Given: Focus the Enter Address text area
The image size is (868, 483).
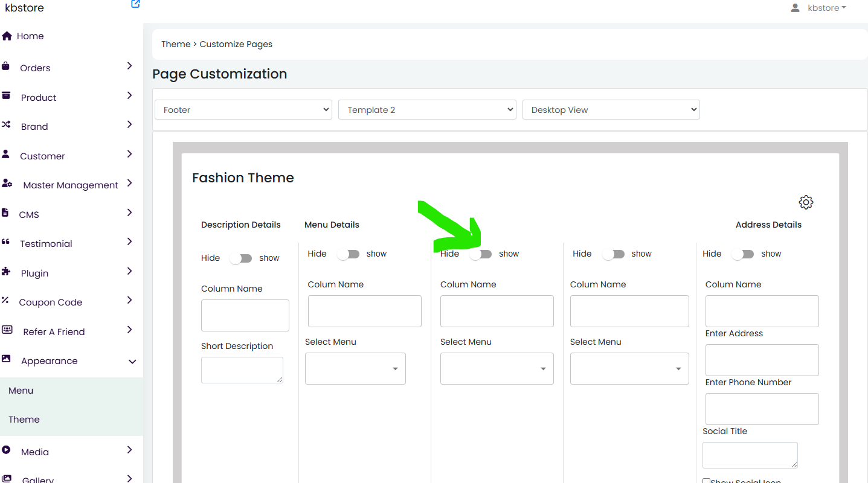Looking at the screenshot, I should coord(762,360).
